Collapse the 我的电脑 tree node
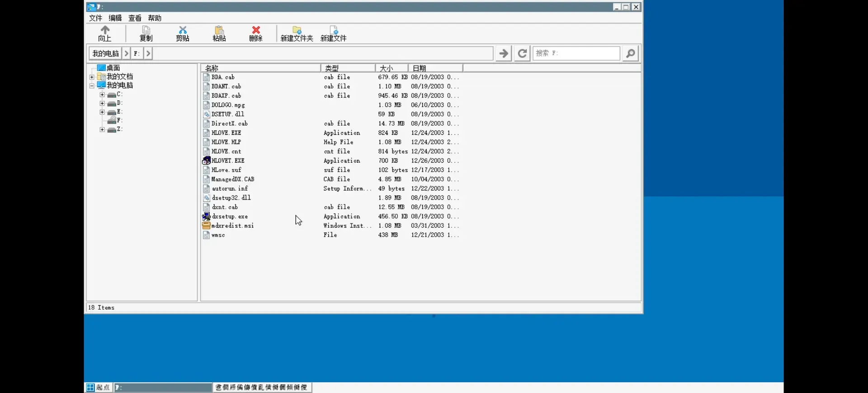 click(x=92, y=86)
